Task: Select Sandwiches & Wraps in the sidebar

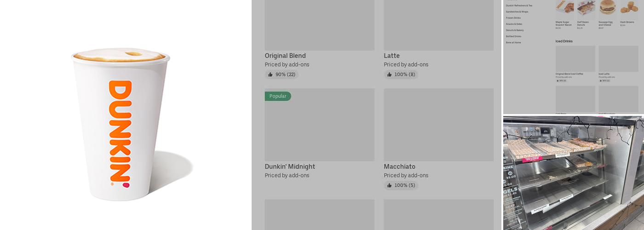Action: [x=517, y=11]
